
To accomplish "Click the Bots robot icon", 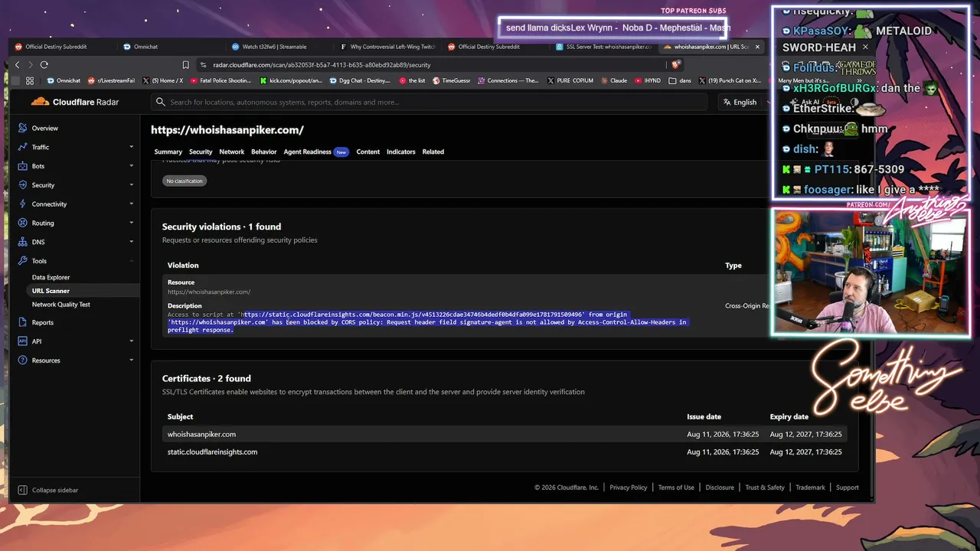I will [x=22, y=166].
